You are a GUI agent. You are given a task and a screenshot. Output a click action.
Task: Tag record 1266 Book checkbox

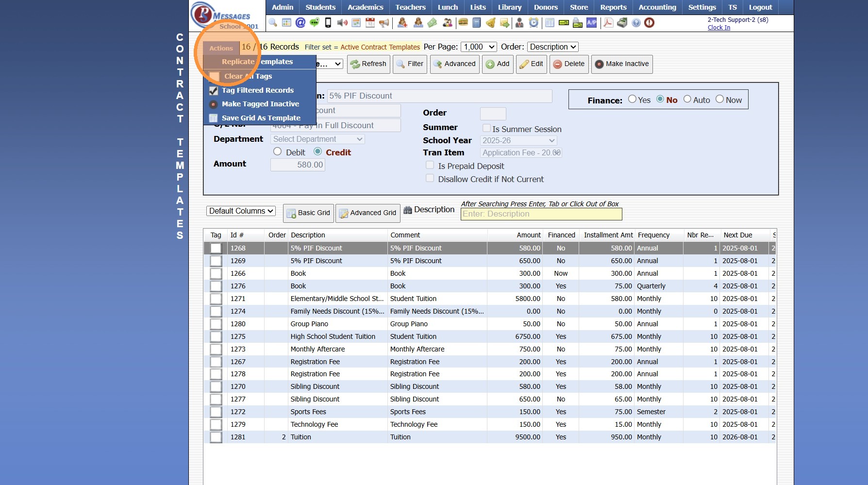[216, 274]
